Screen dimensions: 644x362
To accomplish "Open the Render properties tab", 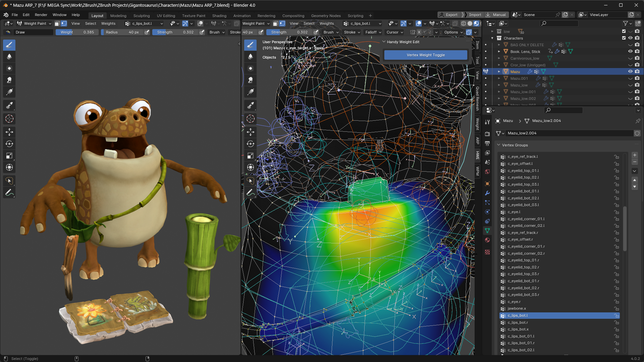I will (x=487, y=134).
